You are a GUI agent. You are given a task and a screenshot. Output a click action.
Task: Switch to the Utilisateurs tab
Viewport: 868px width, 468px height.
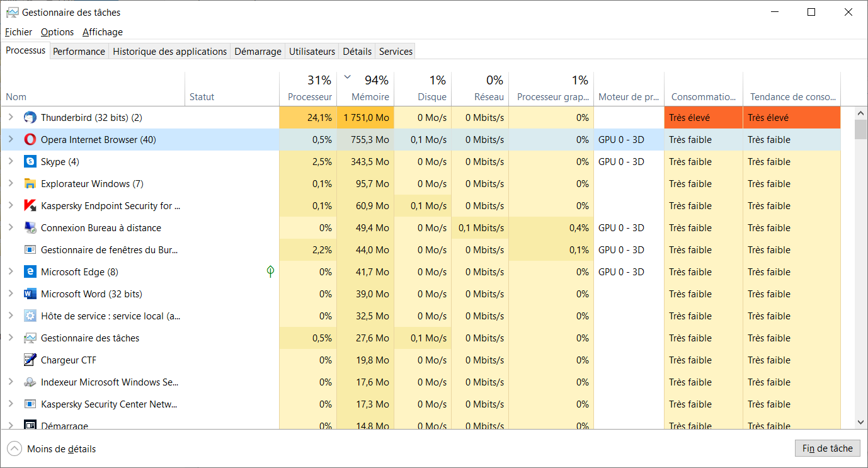pos(312,52)
